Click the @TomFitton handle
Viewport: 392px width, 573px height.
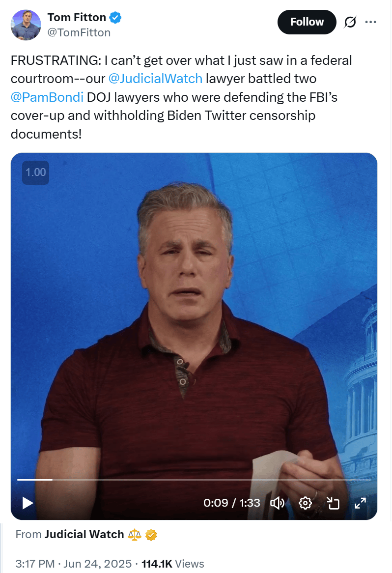[79, 32]
